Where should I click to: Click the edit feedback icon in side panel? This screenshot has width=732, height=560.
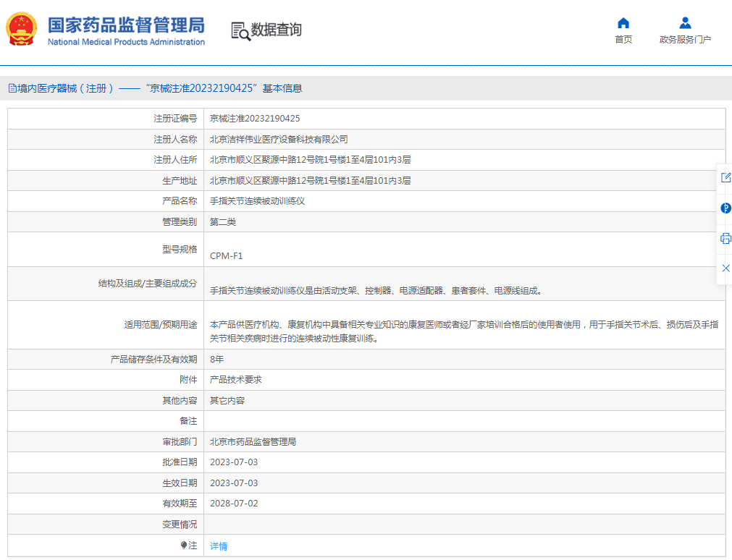726,177
